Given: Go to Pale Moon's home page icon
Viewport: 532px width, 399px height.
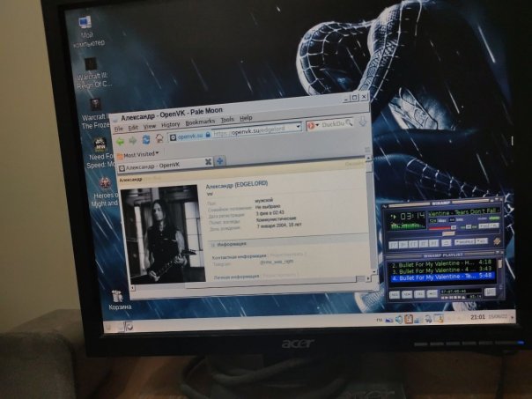Looking at the screenshot, I should pos(159,138).
